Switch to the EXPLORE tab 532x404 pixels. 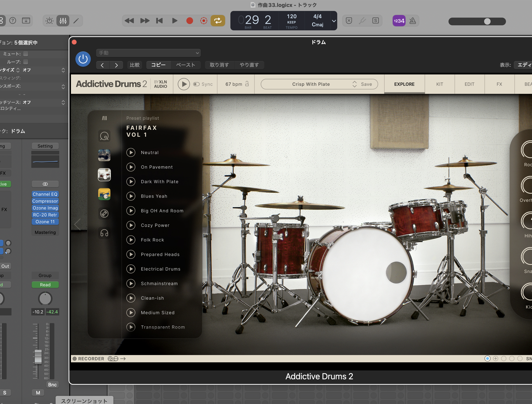coord(404,84)
